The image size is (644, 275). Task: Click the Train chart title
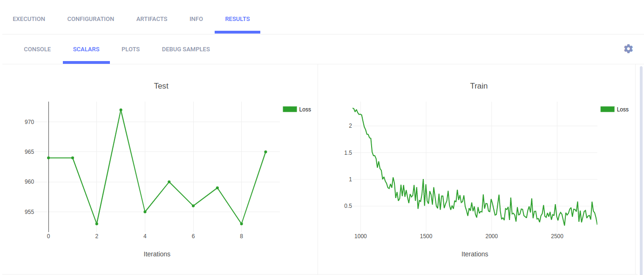point(479,86)
